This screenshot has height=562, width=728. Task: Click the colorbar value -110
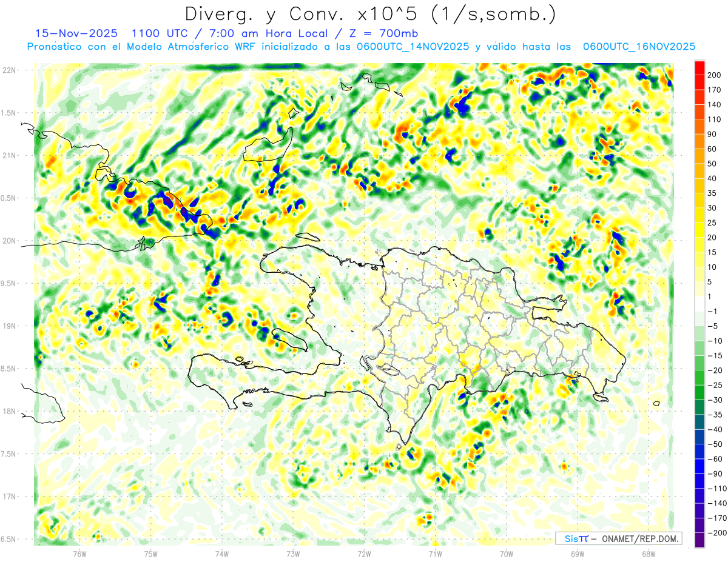(x=717, y=488)
